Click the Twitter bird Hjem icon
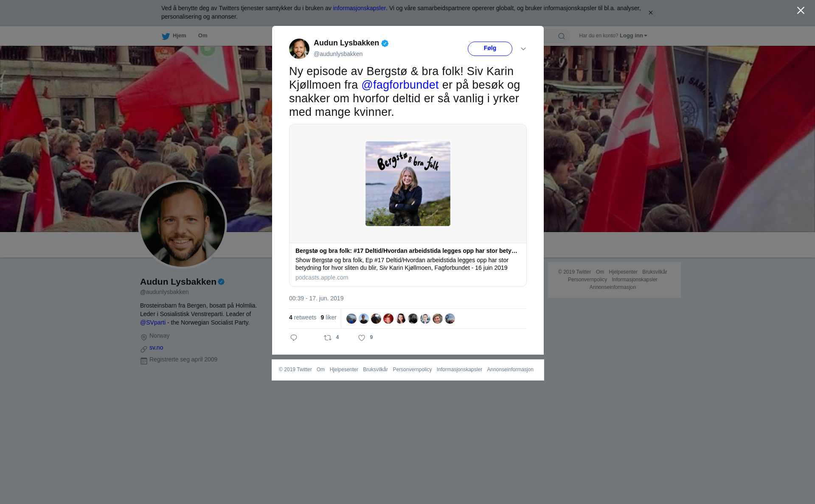Screen dimensions: 815x504 coord(166,36)
